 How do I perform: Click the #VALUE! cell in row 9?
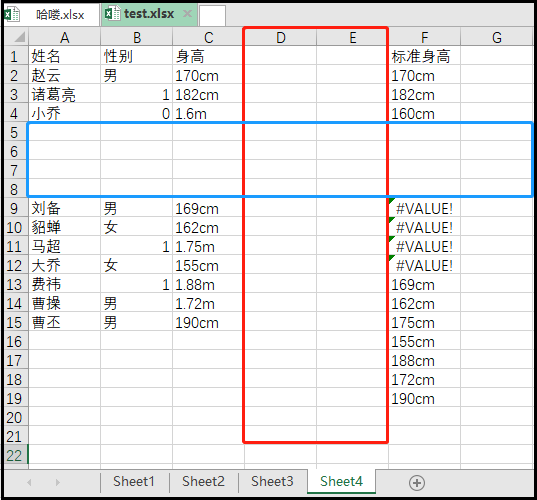[x=424, y=208]
